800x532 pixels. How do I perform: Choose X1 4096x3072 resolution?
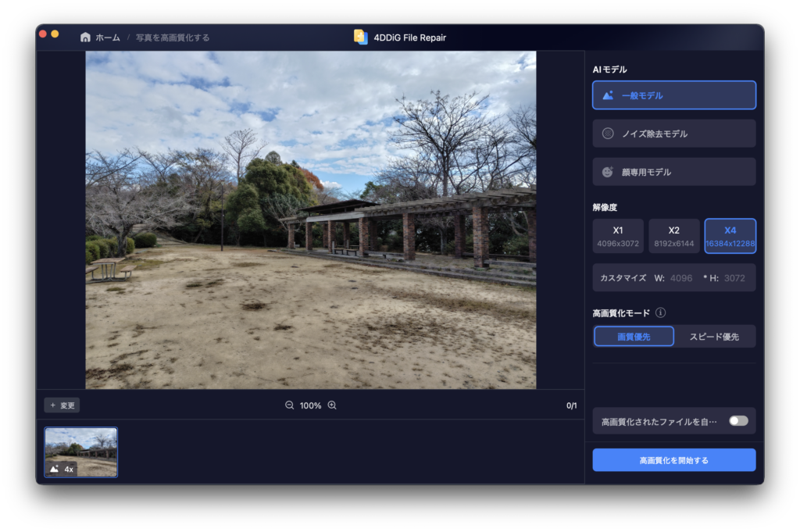click(618, 236)
